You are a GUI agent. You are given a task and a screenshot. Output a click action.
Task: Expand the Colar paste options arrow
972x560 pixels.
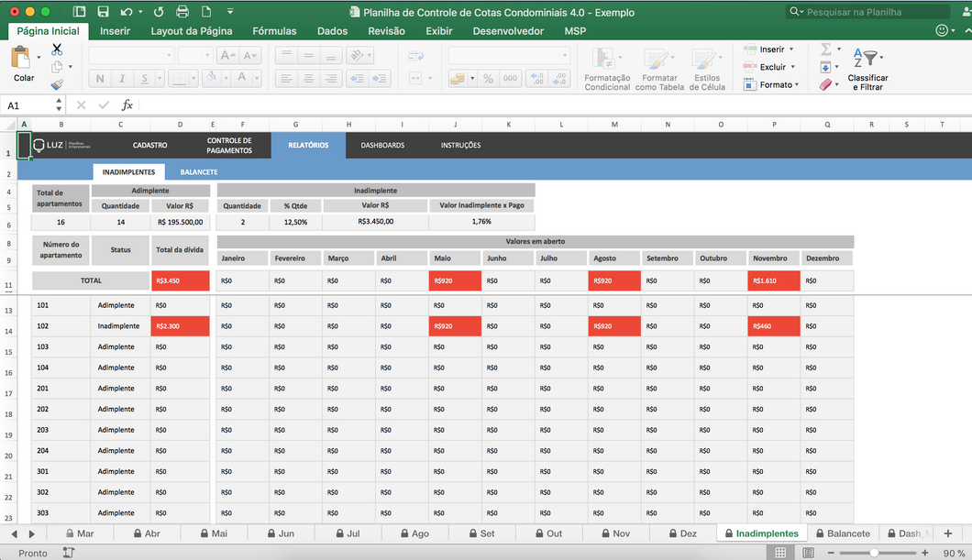click(x=39, y=58)
